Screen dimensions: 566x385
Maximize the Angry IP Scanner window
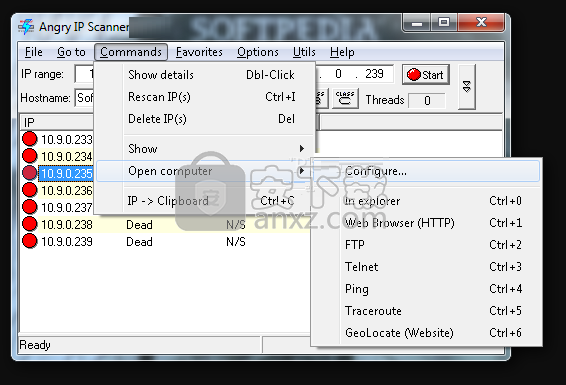coord(444,23)
